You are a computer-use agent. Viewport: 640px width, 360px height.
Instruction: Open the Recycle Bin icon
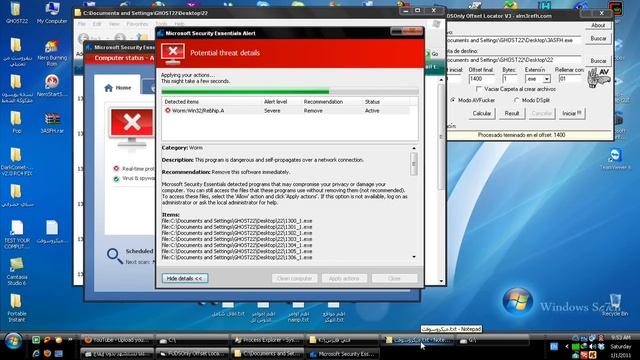pyautogui.click(x=615, y=304)
